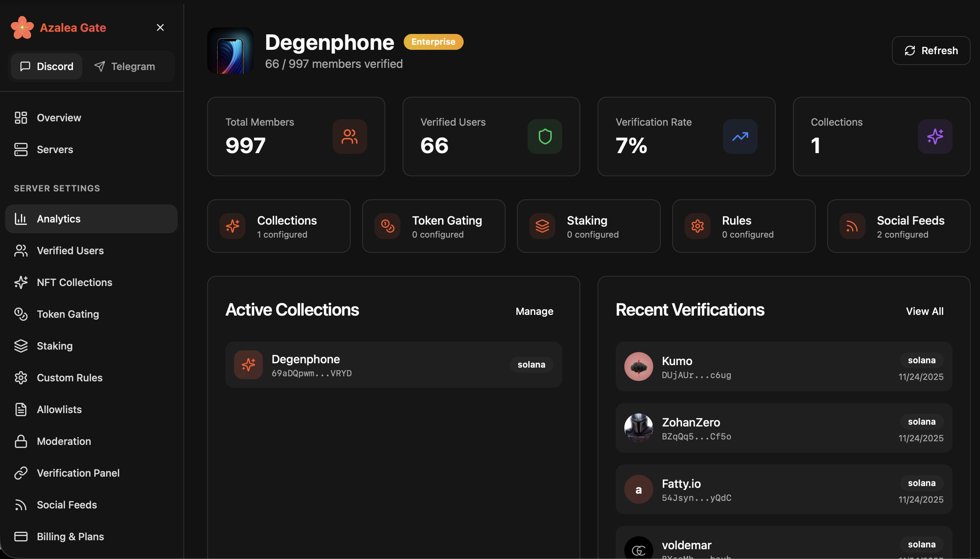Go to Token Gating in sidebar
The image size is (980, 559).
tap(68, 314)
